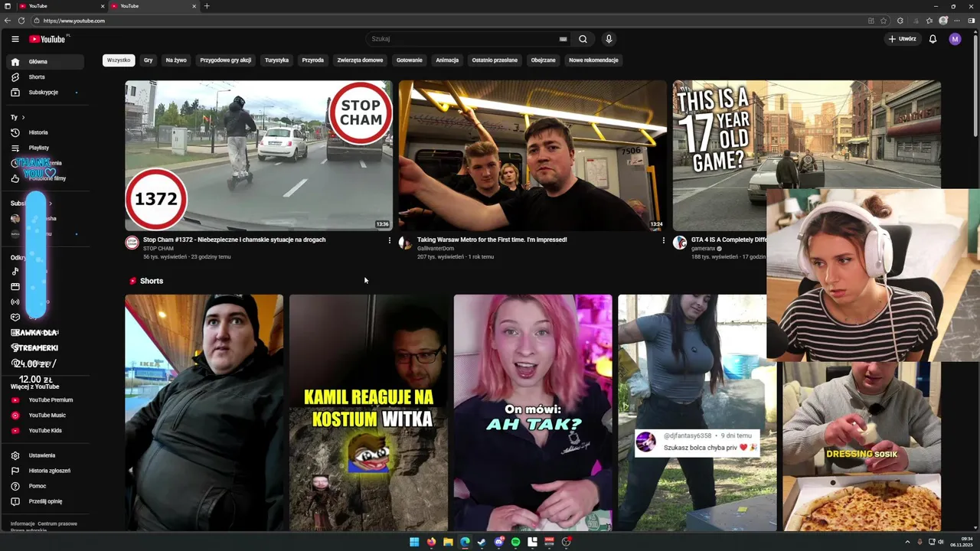Select Przygodowe gry akcji chip
The width and height of the screenshot is (980, 551).
click(x=226, y=60)
